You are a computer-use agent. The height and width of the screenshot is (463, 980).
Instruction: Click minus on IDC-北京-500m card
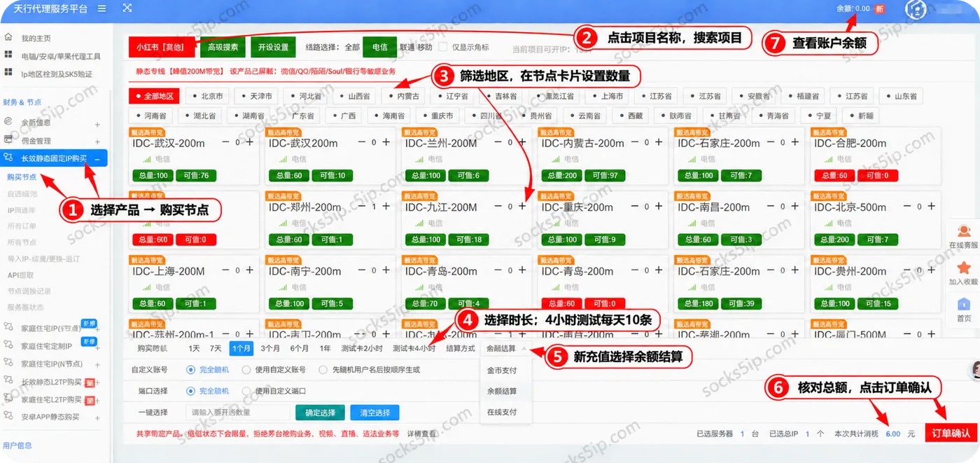coord(907,207)
